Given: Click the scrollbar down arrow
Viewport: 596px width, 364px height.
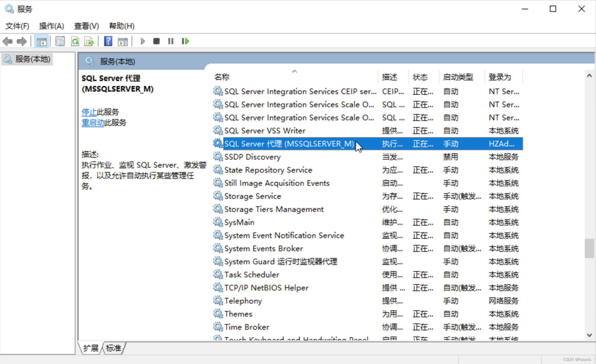Looking at the screenshot, I should coord(589,335).
